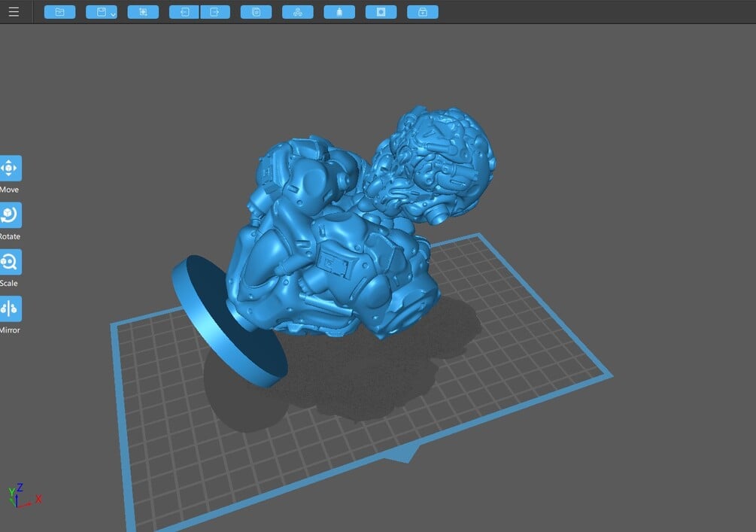Select the Scale tool icon

(10, 261)
